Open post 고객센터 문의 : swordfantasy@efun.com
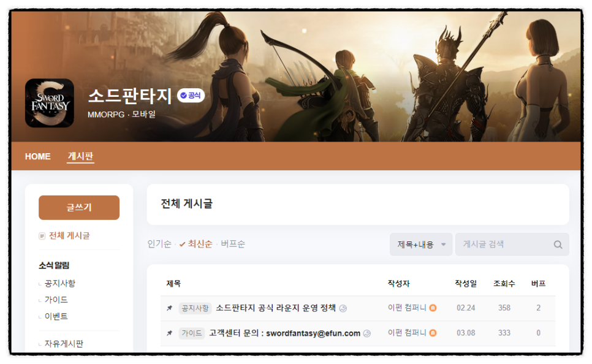The height and width of the screenshot is (364, 592). pyautogui.click(x=285, y=333)
